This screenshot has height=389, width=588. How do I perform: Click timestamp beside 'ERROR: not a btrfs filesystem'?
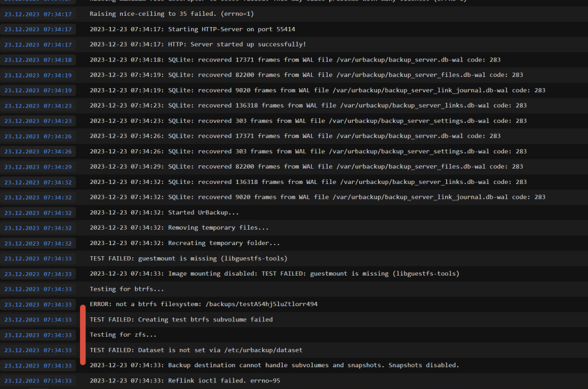[38, 305]
